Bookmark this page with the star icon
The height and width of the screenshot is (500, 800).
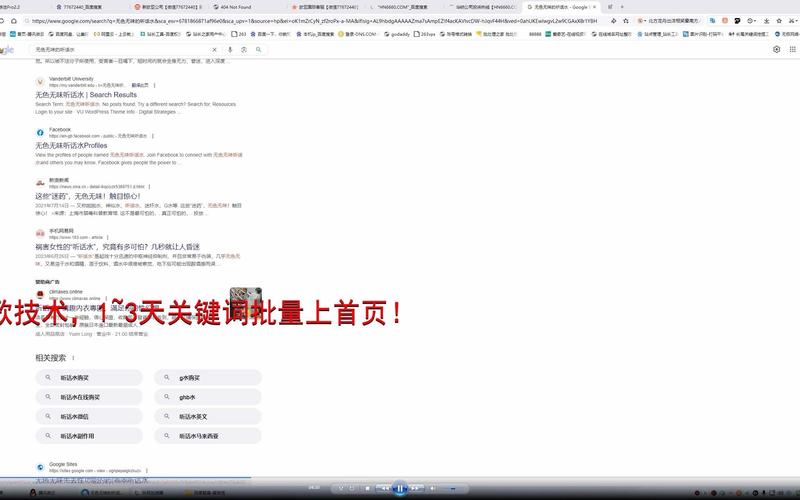click(626, 21)
